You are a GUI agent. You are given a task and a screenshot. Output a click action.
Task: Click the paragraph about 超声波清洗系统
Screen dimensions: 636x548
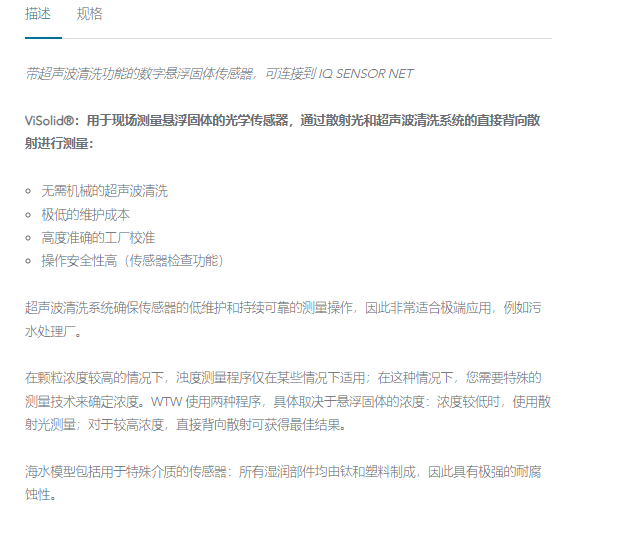pyautogui.click(x=283, y=320)
